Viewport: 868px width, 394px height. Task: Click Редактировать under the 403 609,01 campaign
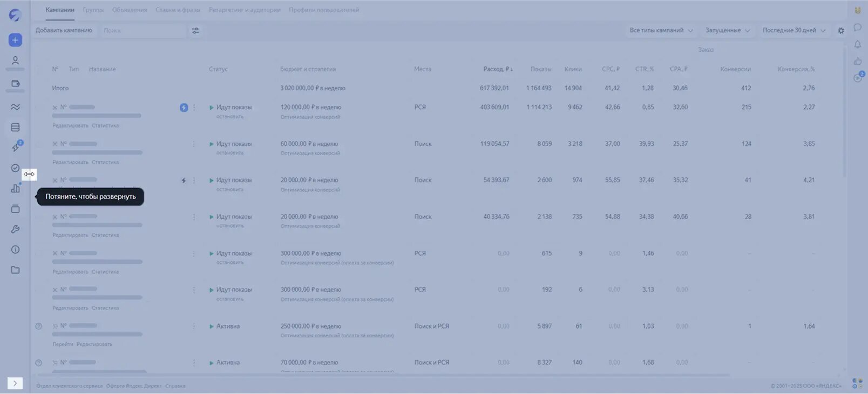pos(70,125)
